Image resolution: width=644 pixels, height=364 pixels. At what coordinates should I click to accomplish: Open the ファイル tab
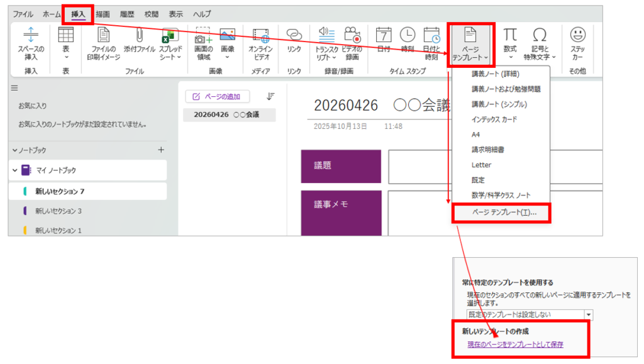point(23,14)
